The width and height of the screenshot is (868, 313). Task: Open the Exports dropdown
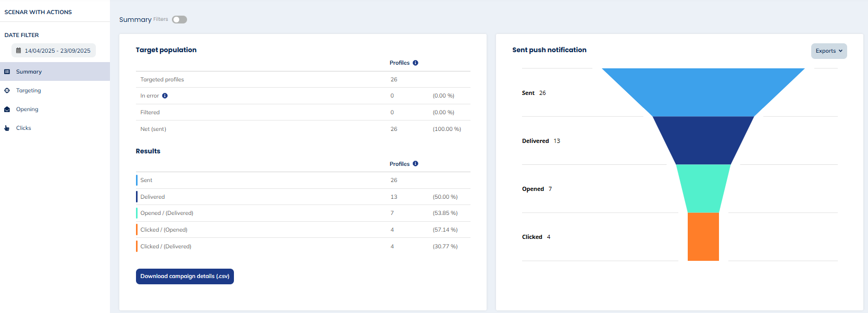[x=828, y=51]
